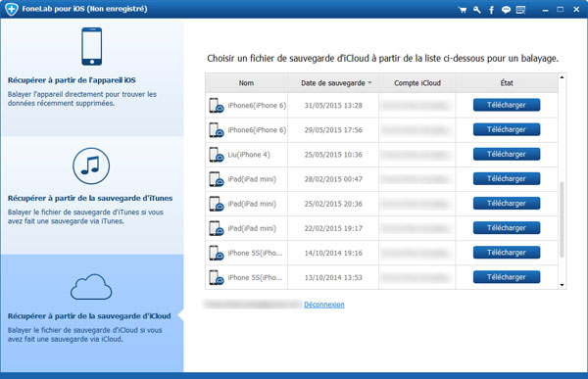This screenshot has width=588, height=379.
Task: Click the Compte iCloud column header
Action: (x=417, y=83)
